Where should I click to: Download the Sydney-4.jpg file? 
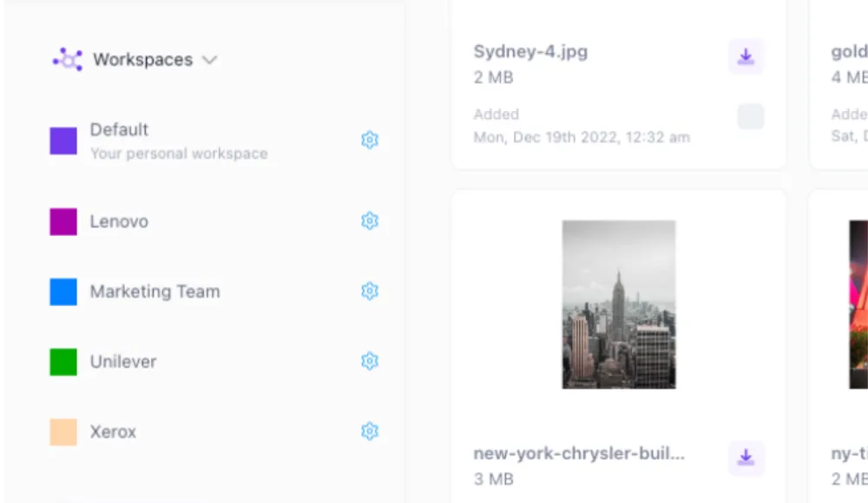pyautogui.click(x=746, y=56)
